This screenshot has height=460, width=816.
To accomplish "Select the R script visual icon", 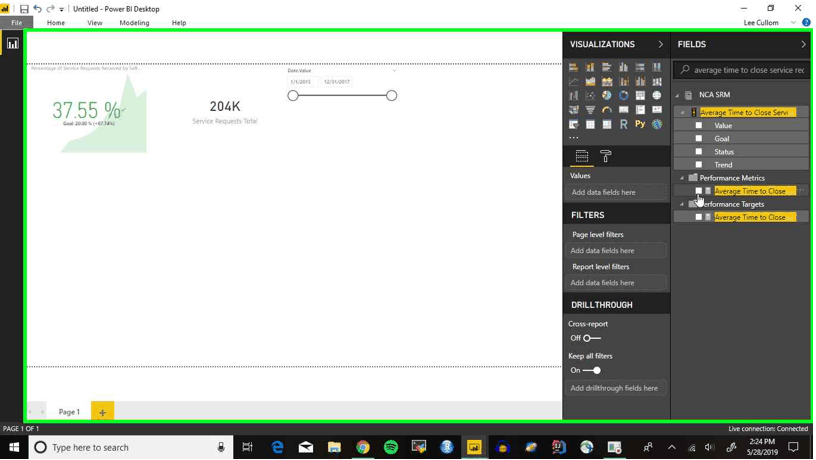I will tap(623, 124).
